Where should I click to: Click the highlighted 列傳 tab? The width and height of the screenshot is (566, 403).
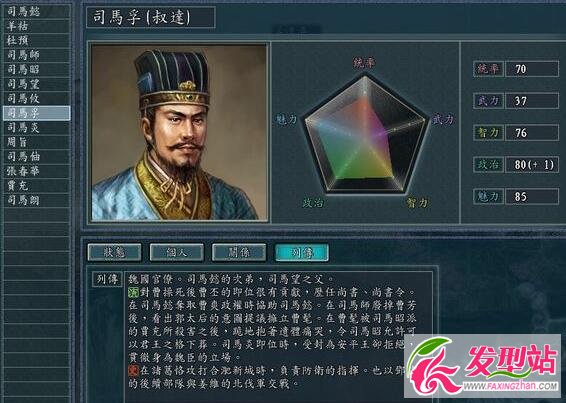click(302, 252)
